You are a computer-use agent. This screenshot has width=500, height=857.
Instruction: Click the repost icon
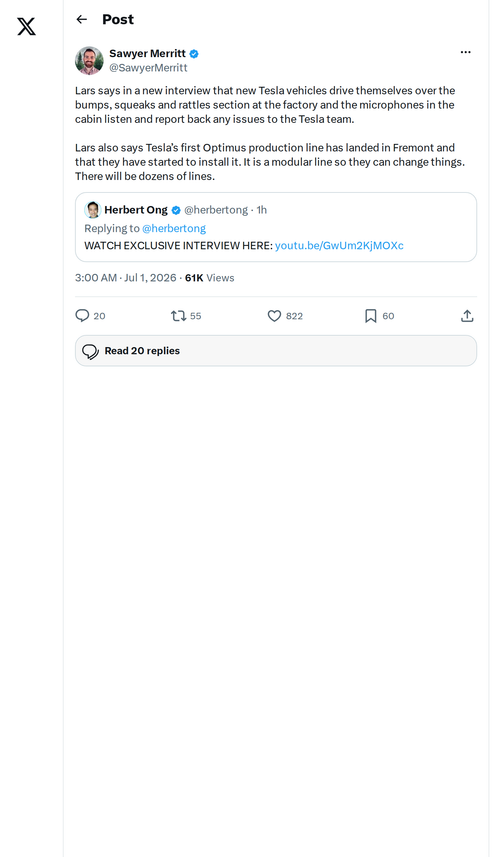179,316
